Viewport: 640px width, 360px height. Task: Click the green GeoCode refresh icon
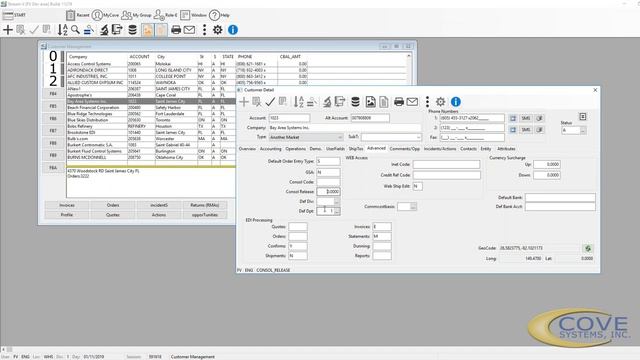pos(588,248)
